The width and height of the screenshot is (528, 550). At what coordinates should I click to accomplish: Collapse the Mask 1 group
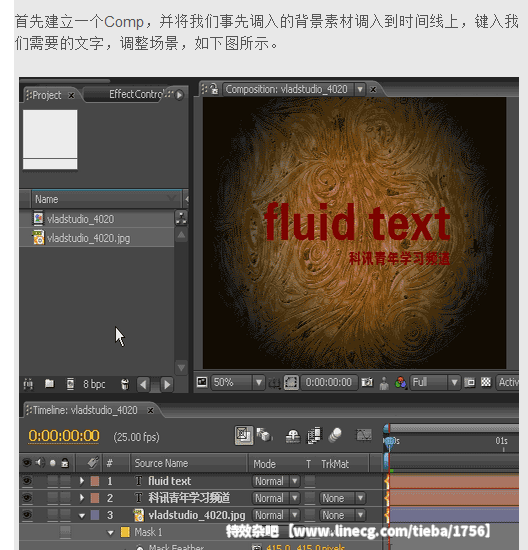(x=111, y=532)
